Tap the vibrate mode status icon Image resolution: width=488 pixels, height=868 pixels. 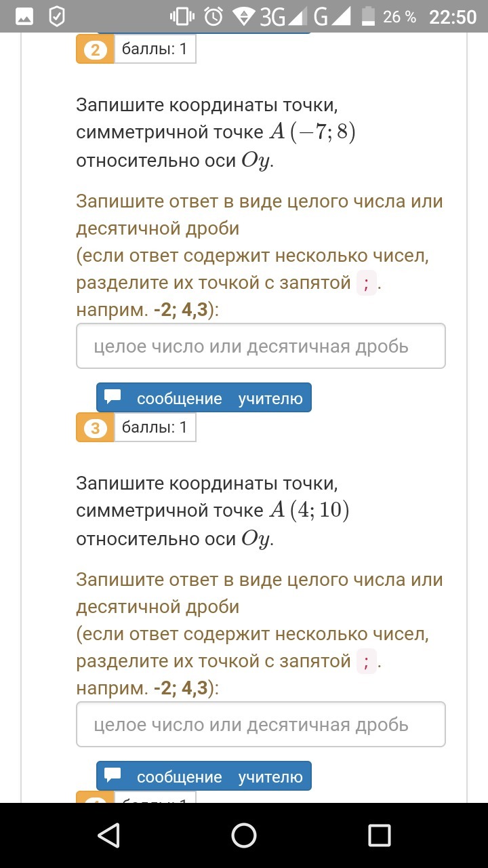pyautogui.click(x=182, y=16)
